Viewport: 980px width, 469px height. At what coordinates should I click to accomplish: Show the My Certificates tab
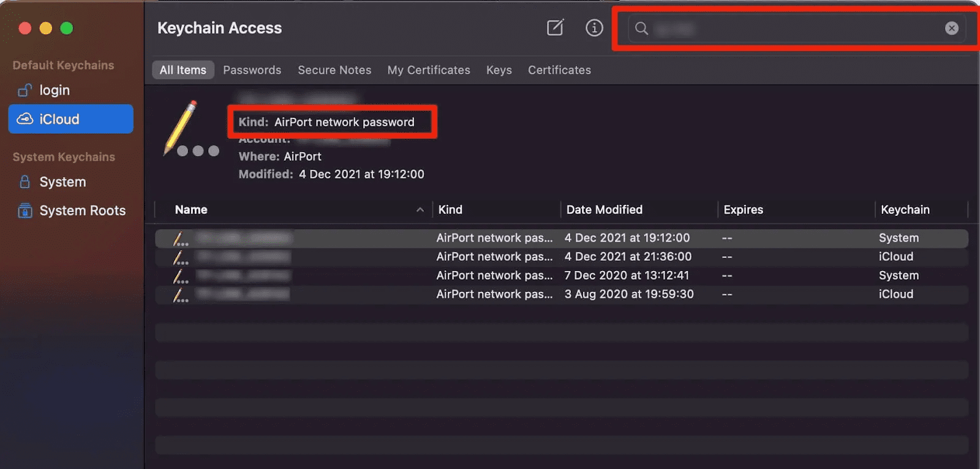429,70
